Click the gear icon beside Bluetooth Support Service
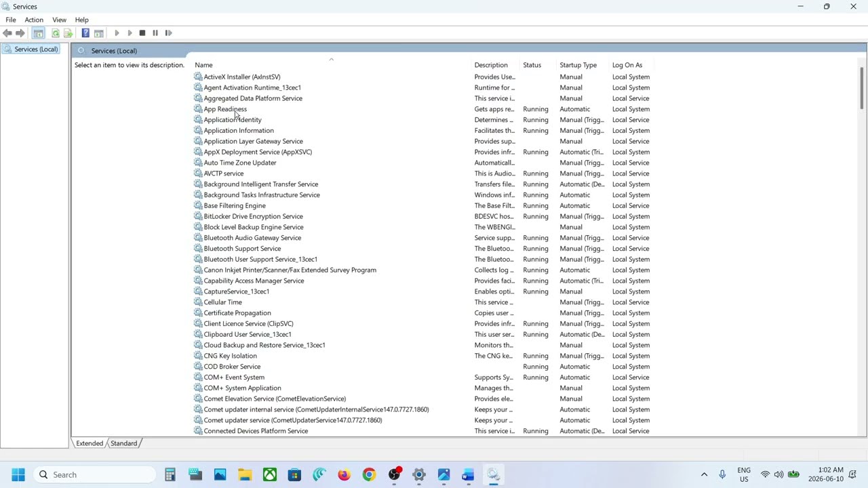The width and height of the screenshot is (868, 488). click(198, 249)
